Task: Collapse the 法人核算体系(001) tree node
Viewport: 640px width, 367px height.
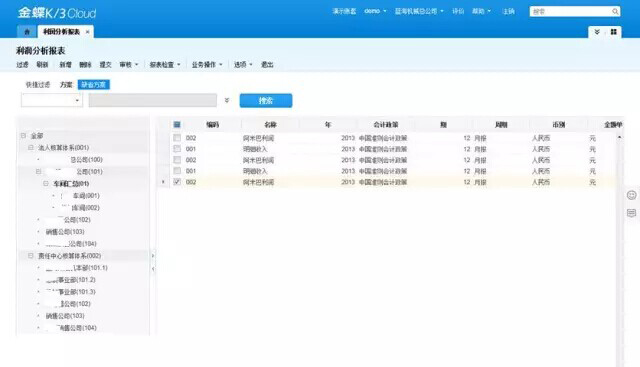Action: coord(31,147)
